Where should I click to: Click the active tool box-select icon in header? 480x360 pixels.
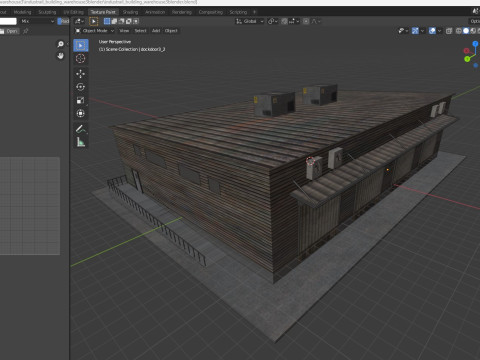point(94,21)
